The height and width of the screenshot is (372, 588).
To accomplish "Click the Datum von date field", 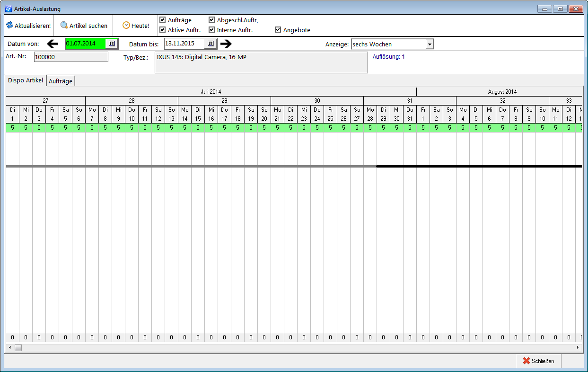I will click(x=86, y=44).
